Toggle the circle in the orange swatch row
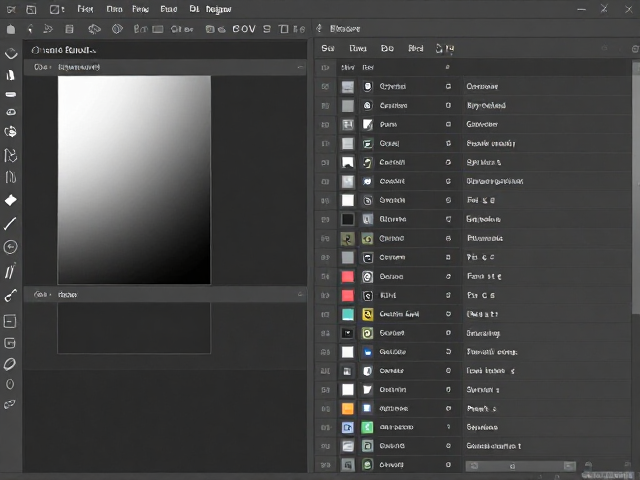The image size is (640, 480). click(448, 408)
